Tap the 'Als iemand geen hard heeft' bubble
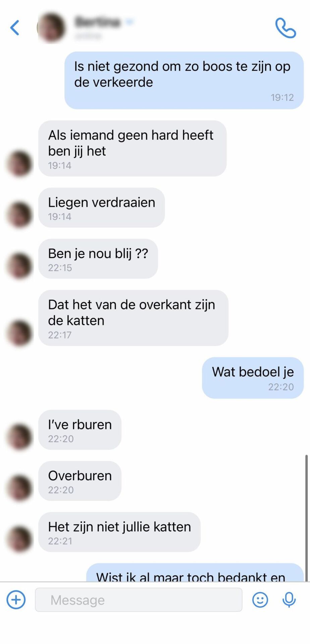The image size is (310, 644). pos(132,148)
